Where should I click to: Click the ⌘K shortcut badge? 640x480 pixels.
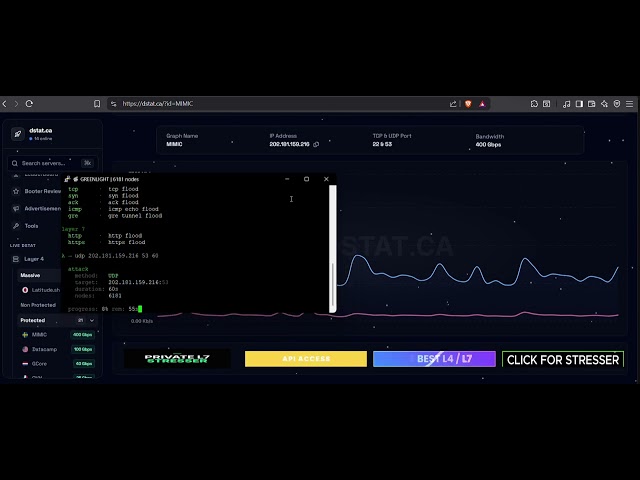(87, 163)
